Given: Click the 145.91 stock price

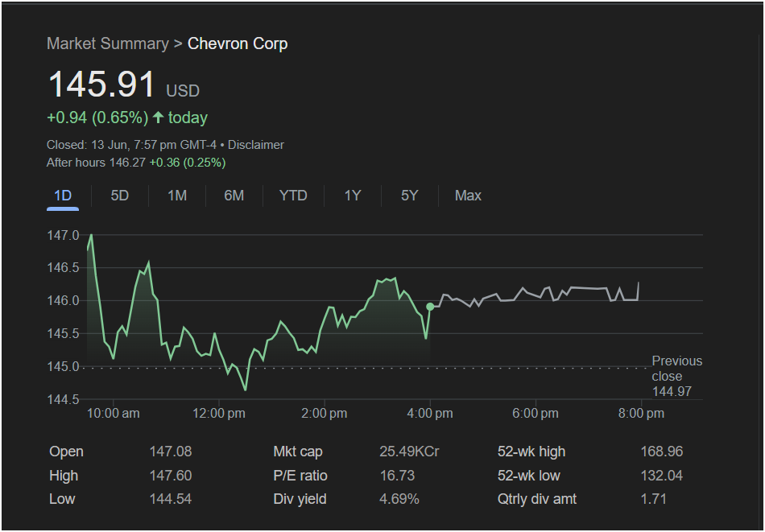Looking at the screenshot, I should click(101, 84).
